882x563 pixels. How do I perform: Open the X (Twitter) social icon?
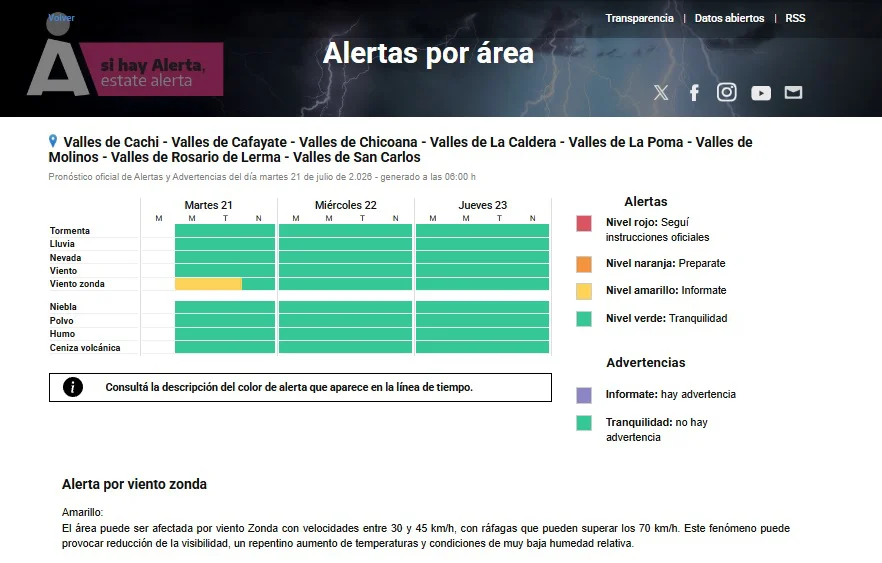tap(661, 92)
